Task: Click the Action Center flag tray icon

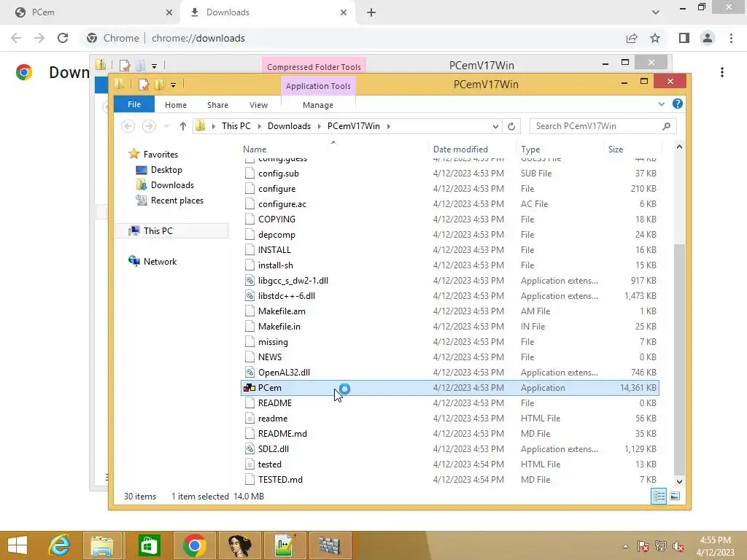Action: click(x=643, y=546)
